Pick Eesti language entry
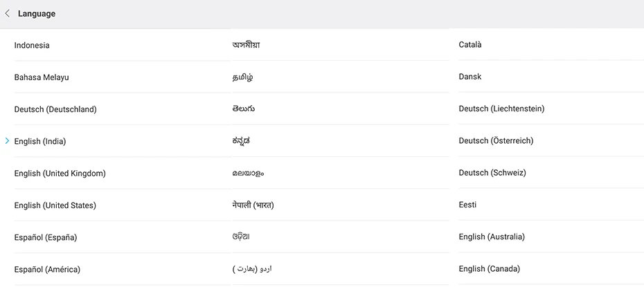The width and height of the screenshot is (644, 287). point(467,205)
